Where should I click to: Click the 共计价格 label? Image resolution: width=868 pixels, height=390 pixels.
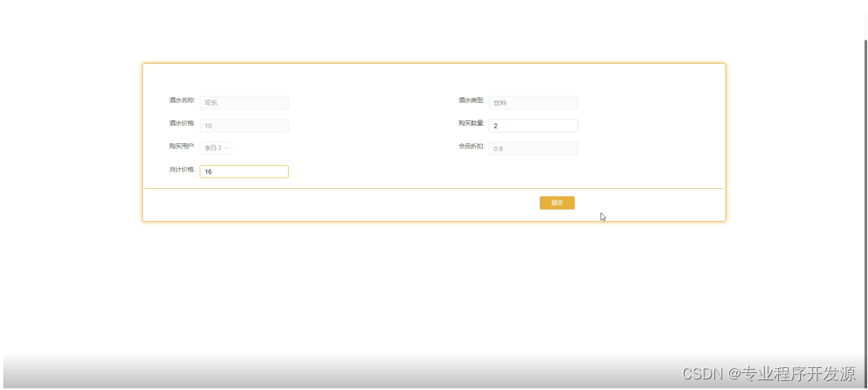coord(182,169)
